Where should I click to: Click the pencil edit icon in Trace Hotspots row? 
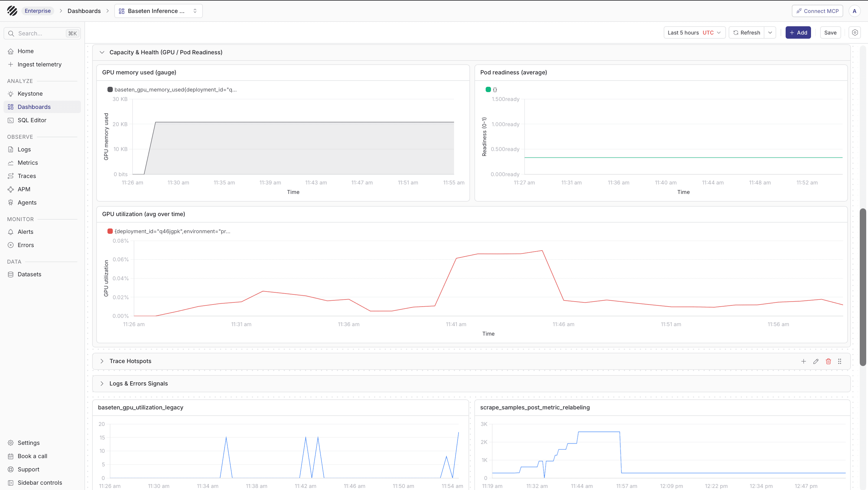pyautogui.click(x=816, y=361)
